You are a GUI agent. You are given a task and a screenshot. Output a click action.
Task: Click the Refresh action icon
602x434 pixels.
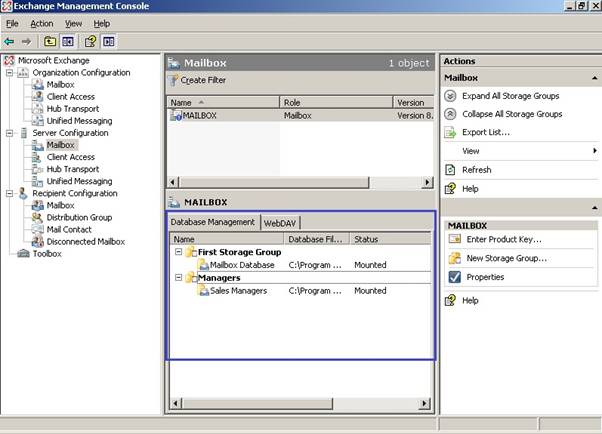coord(450,170)
